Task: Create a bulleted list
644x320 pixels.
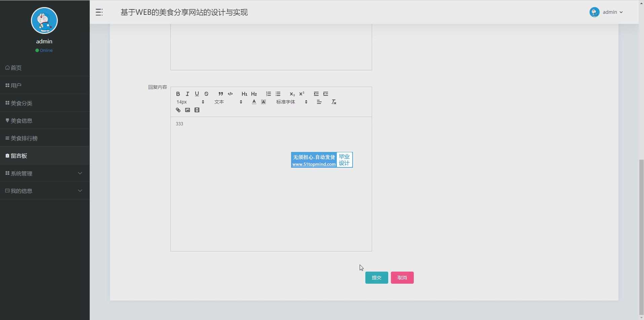Action: point(278,94)
